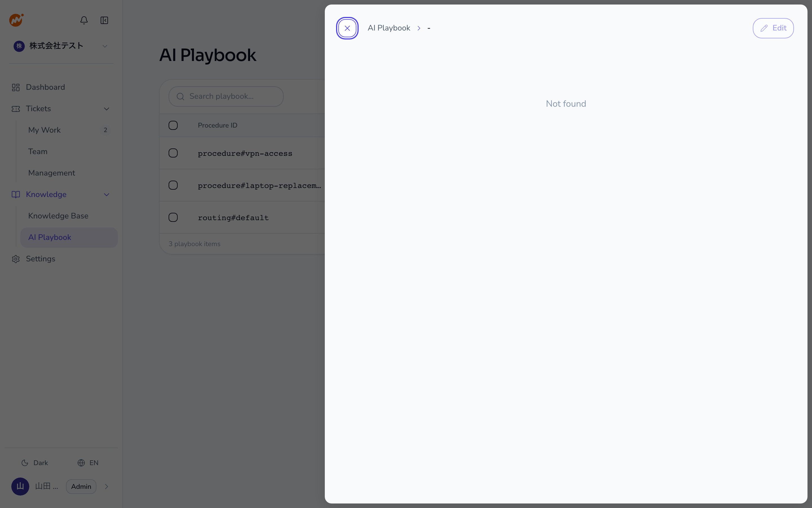This screenshot has width=812, height=508.
Task: Open user menu chevron
Action: 106,487
